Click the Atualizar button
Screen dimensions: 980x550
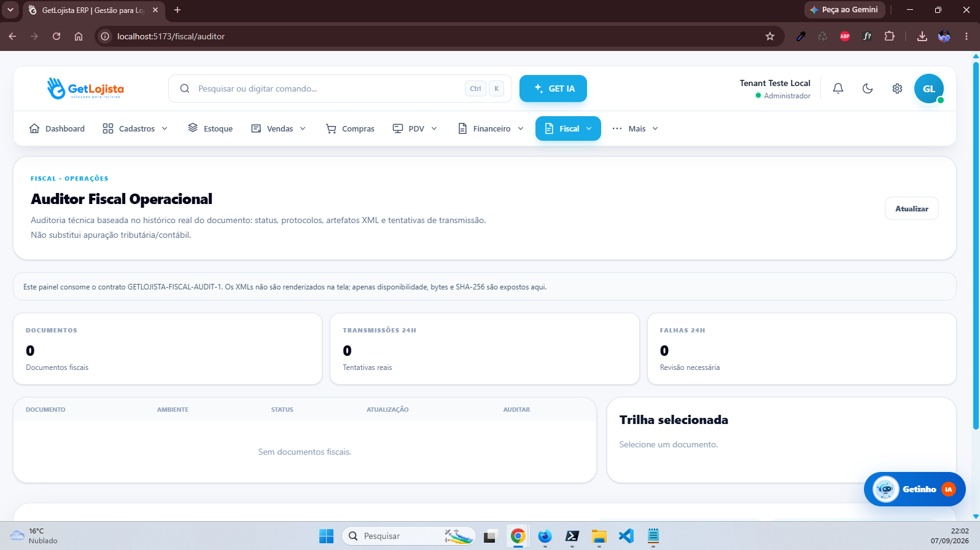(x=911, y=208)
